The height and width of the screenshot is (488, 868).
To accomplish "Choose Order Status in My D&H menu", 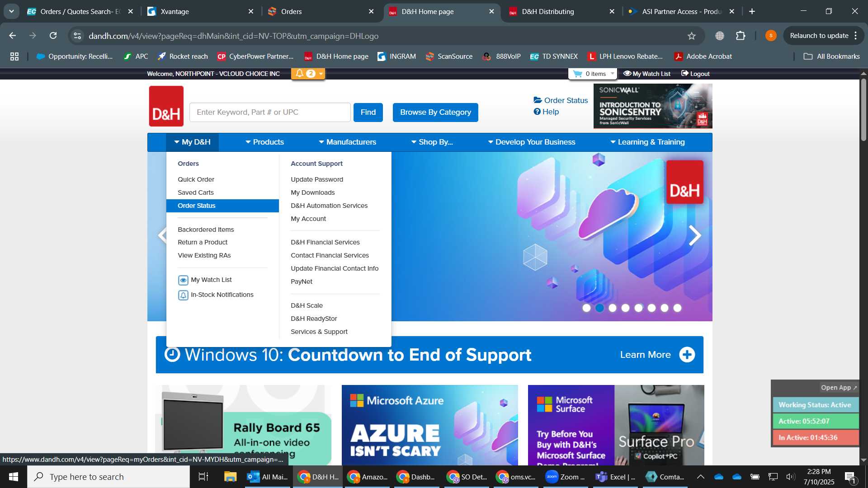I will click(x=222, y=206).
